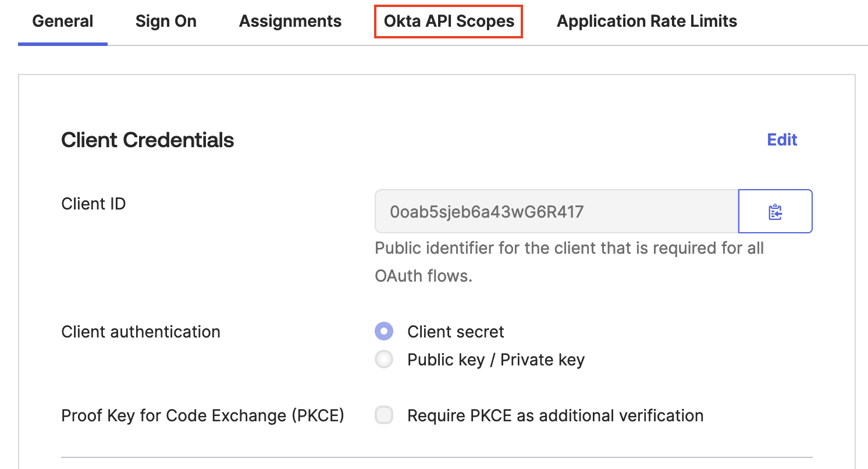Click the "Public key / Private key" label text
Viewport: 868px width, 469px height.
496,360
